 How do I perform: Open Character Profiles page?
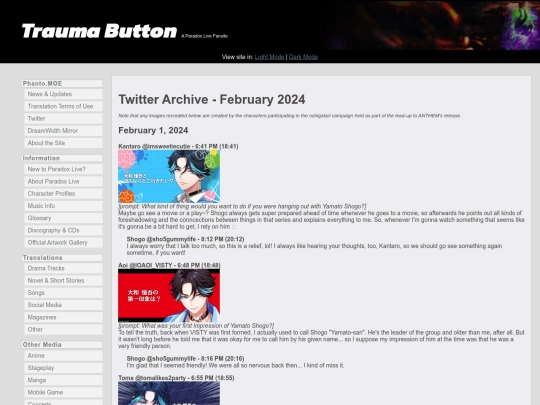point(63,194)
